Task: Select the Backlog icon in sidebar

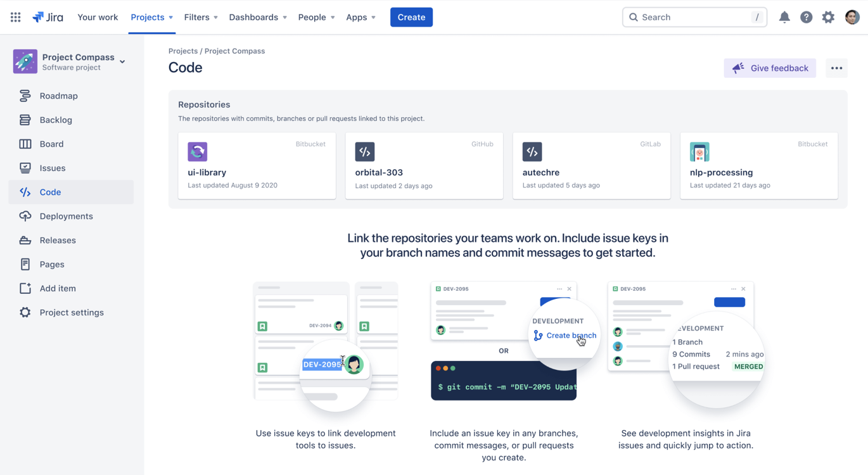Action: point(23,120)
